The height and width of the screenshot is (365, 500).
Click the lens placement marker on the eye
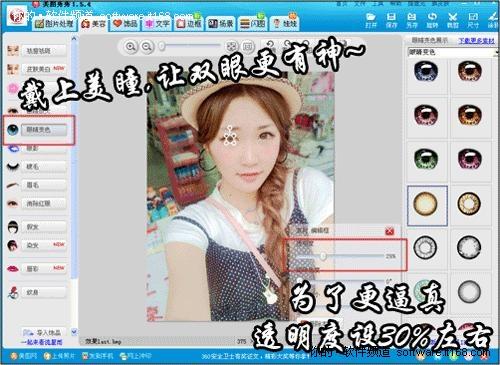coord(230,135)
